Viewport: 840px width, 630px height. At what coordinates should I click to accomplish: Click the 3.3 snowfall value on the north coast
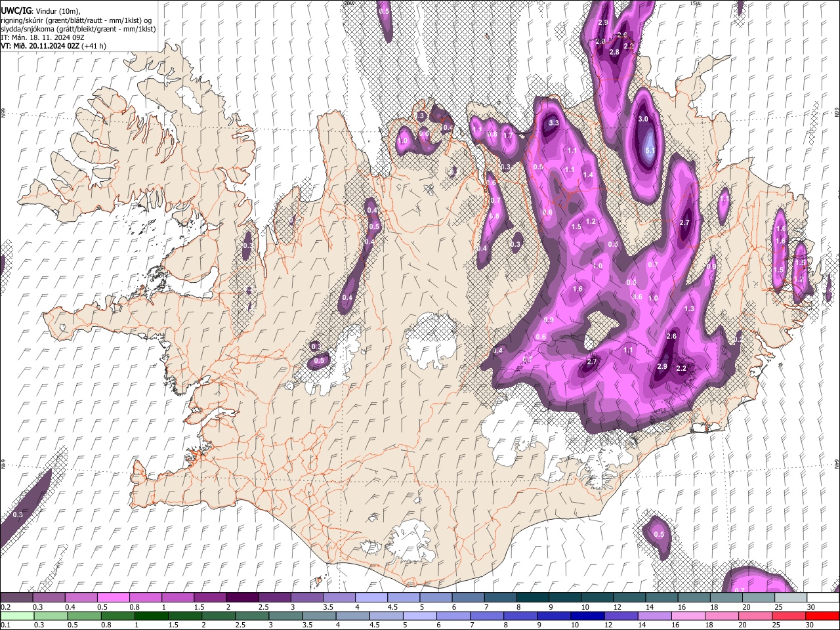(x=553, y=123)
